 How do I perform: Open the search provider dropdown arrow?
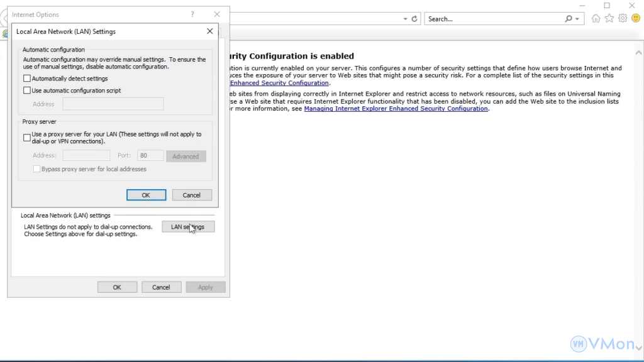(577, 19)
